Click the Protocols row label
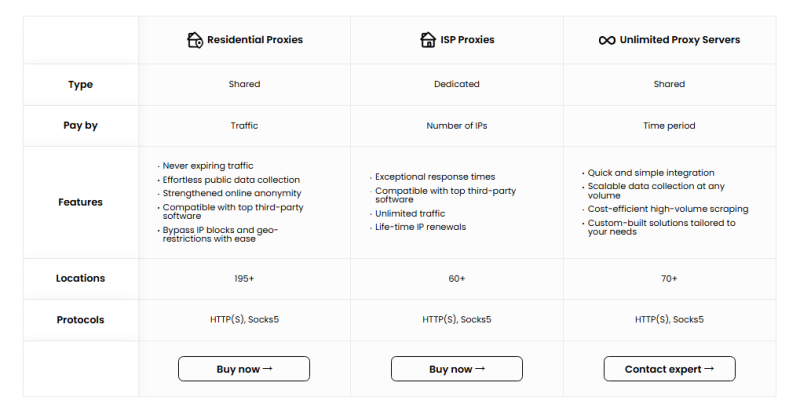Image resolution: width=800 pixels, height=419 pixels. tap(80, 320)
